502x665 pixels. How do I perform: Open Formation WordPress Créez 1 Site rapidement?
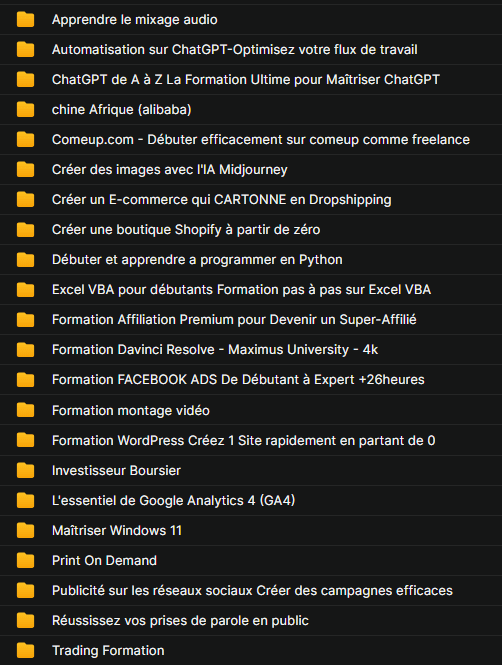[244, 440]
